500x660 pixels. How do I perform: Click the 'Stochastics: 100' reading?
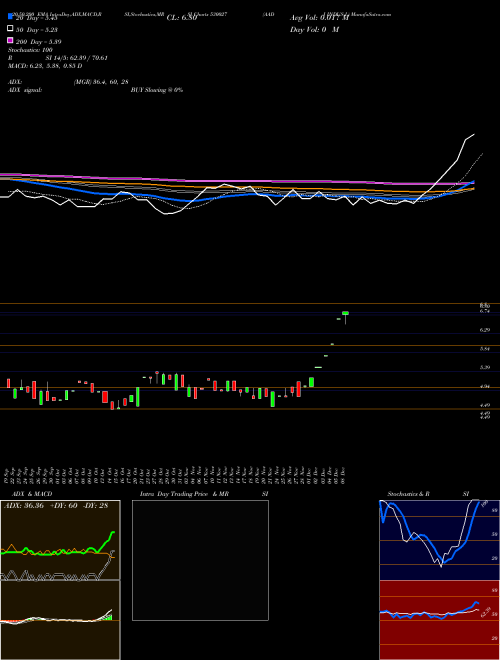[30, 50]
